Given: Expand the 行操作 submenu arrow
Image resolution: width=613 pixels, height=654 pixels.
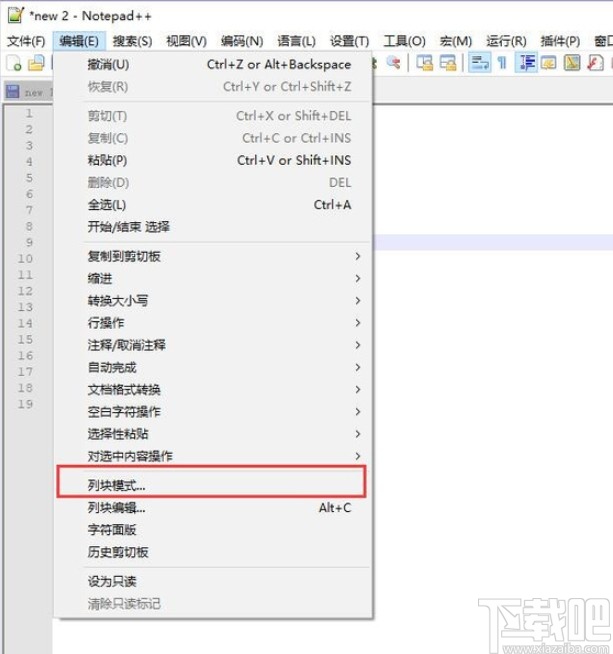Looking at the screenshot, I should coord(358,322).
